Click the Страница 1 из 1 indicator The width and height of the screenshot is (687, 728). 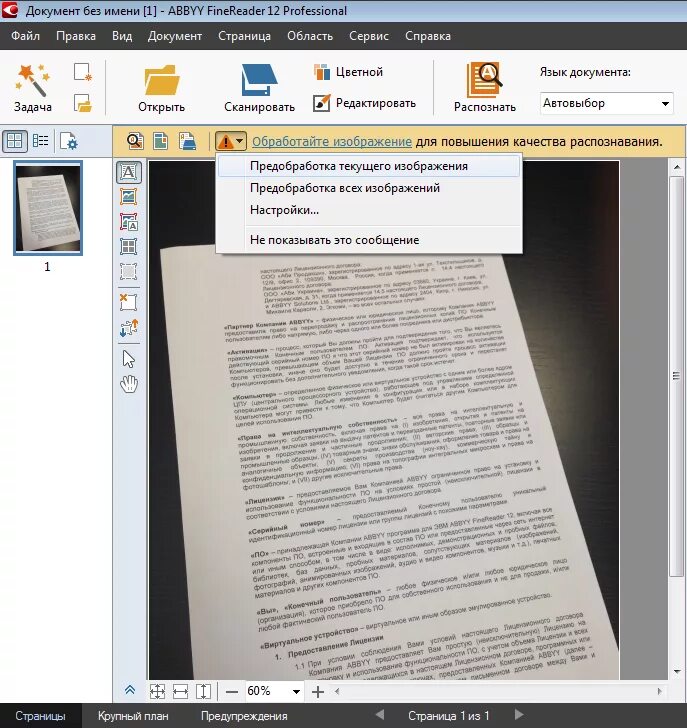tap(448, 715)
